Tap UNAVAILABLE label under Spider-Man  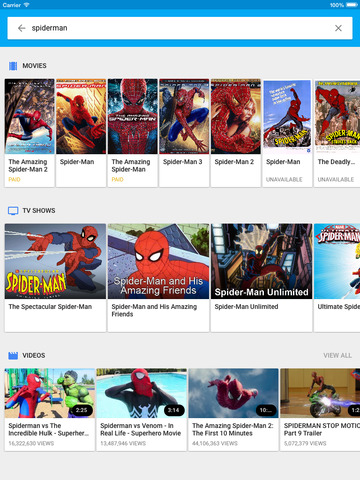[284, 180]
